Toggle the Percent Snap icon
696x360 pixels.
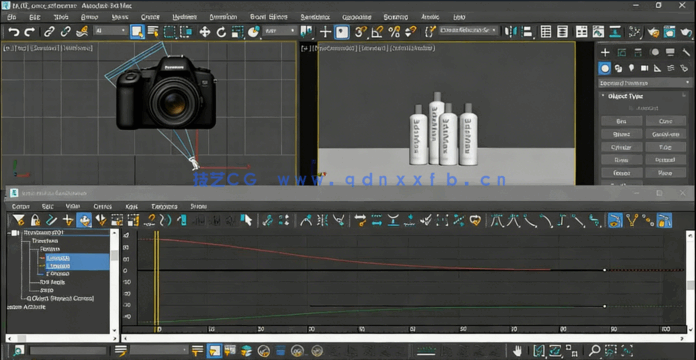click(x=394, y=32)
